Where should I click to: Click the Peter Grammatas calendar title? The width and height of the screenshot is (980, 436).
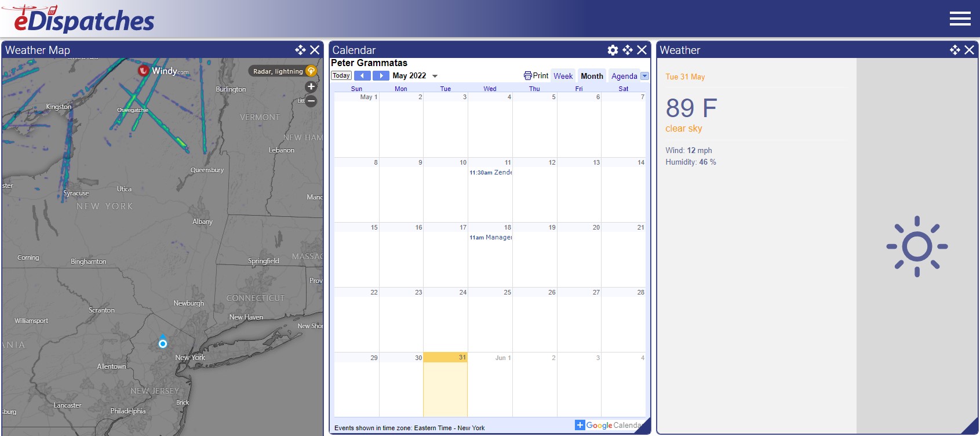369,63
